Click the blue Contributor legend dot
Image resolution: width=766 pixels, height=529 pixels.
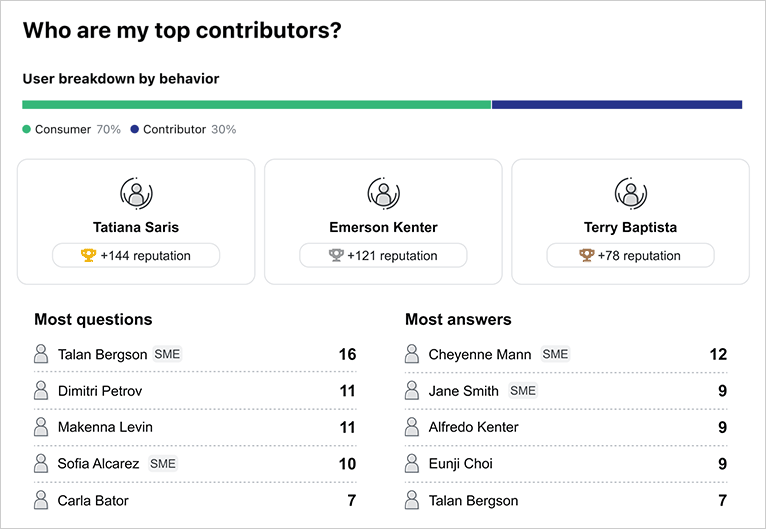coord(135,130)
